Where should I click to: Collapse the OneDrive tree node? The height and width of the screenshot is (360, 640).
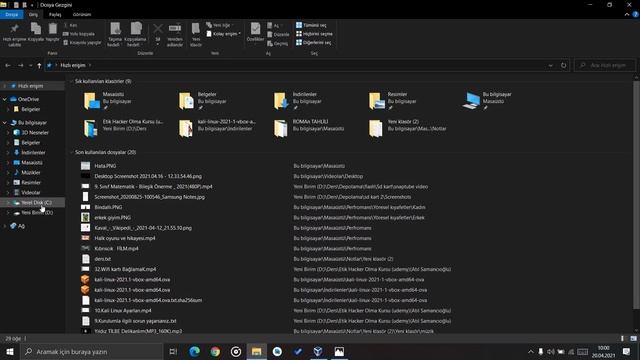click(x=4, y=99)
